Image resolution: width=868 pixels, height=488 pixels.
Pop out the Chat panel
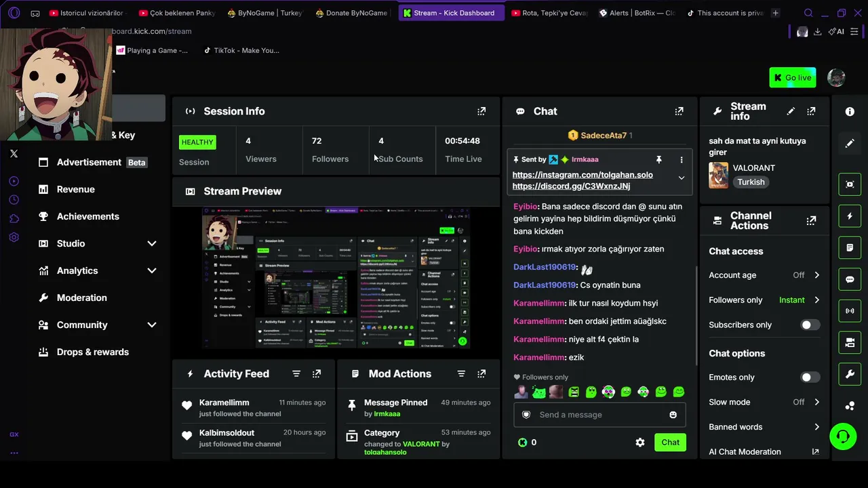[679, 111]
